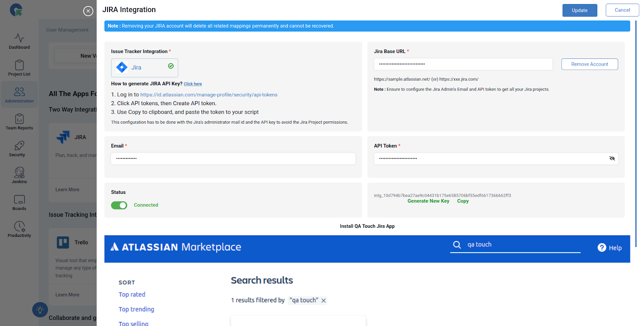The width and height of the screenshot is (644, 326).
Task: Click the Marketplace Help icon
Action: [602, 248]
